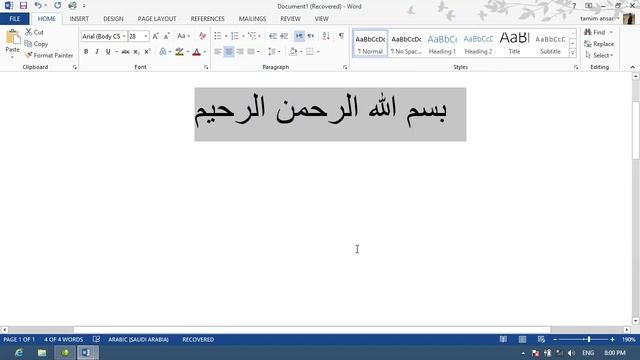Image resolution: width=640 pixels, height=360 pixels.
Task: Switch to the INSERT tab
Action: click(x=79, y=19)
